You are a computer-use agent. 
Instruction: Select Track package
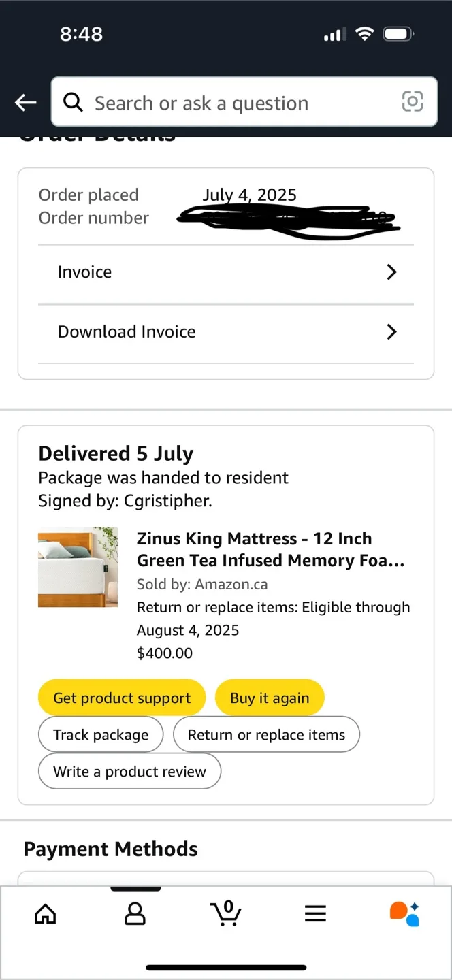pyautogui.click(x=101, y=734)
